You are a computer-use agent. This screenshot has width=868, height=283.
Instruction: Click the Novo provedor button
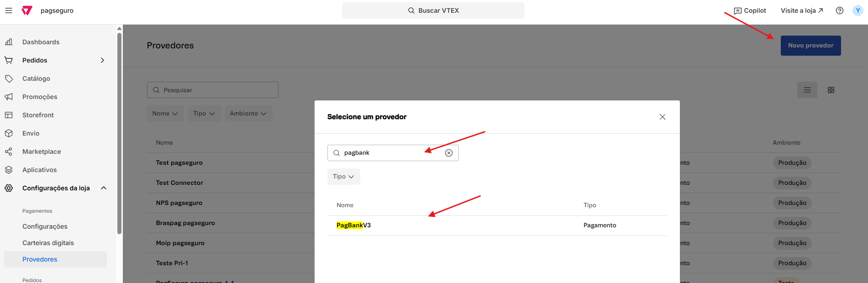(x=811, y=46)
